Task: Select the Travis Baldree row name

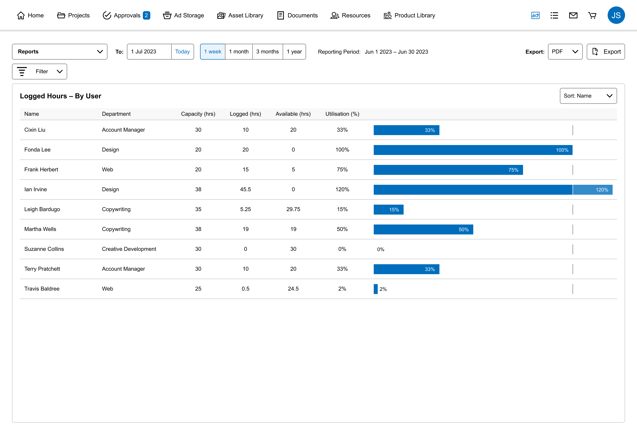Action: click(x=42, y=289)
